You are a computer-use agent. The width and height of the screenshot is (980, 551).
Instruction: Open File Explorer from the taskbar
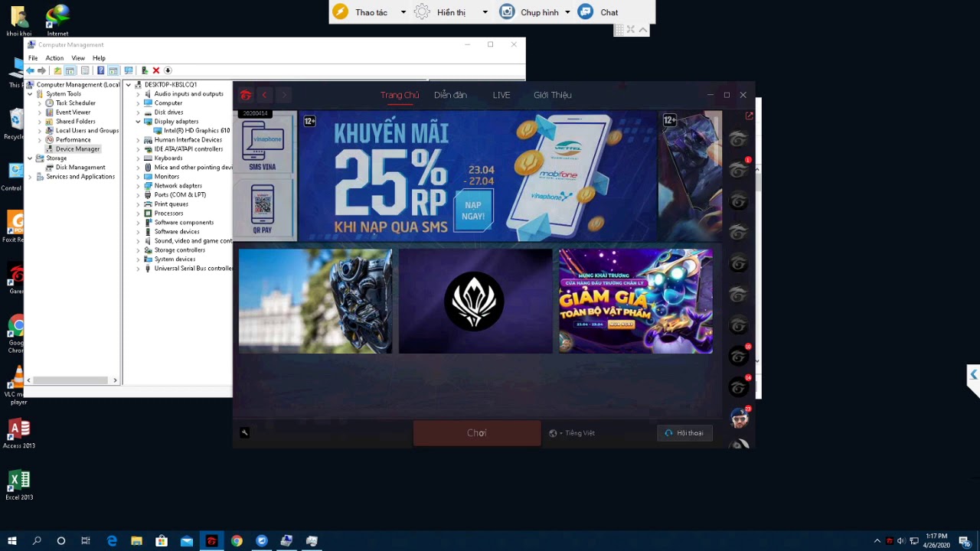(x=136, y=541)
